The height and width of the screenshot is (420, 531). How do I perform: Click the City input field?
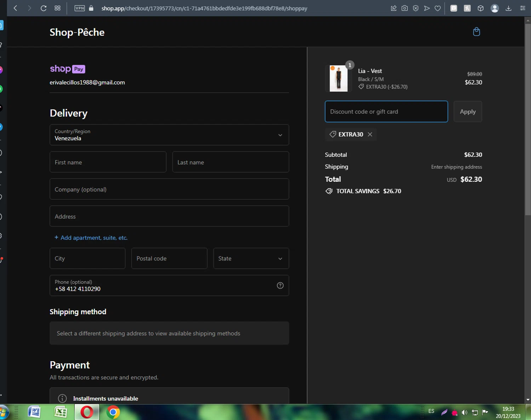pos(87,258)
